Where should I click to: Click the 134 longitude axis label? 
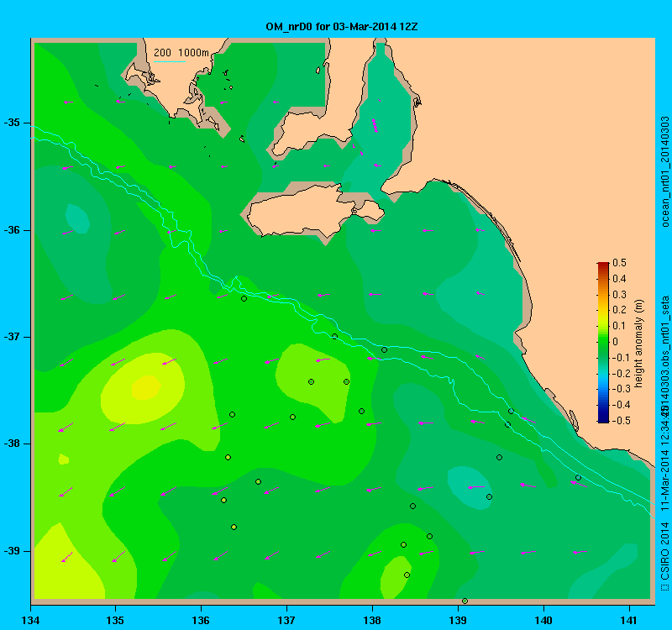pos(30,620)
